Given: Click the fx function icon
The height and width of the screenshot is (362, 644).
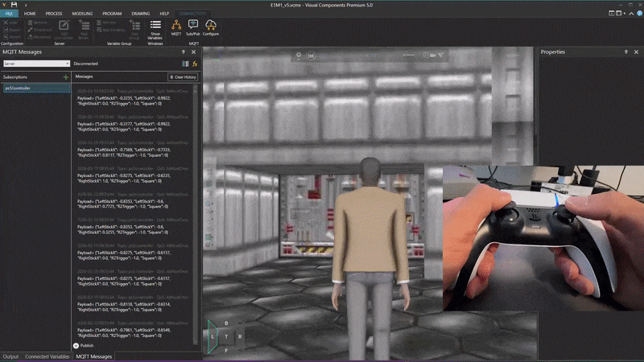Looking at the screenshot, I should coord(195,63).
